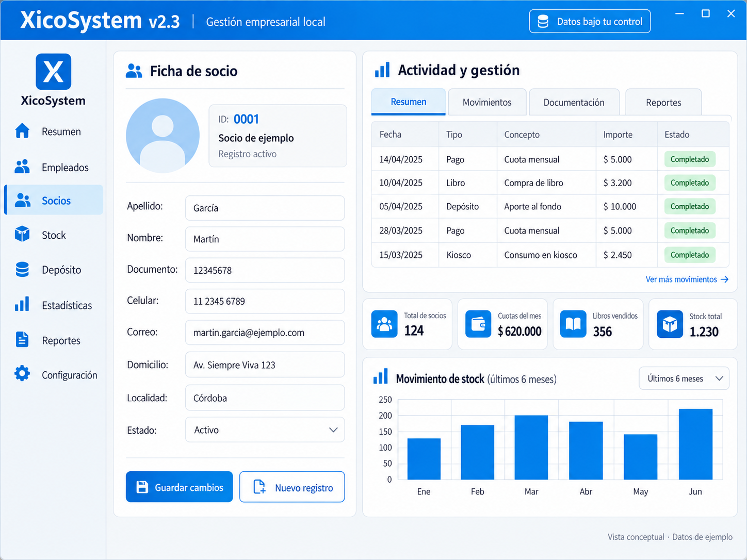Screen dimensions: 747x560
Task: Click the Actividad y gestión chart icon
Action: point(382,70)
